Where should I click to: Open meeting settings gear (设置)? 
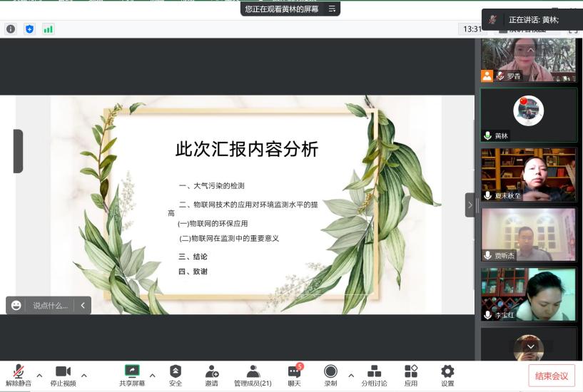[x=447, y=372]
